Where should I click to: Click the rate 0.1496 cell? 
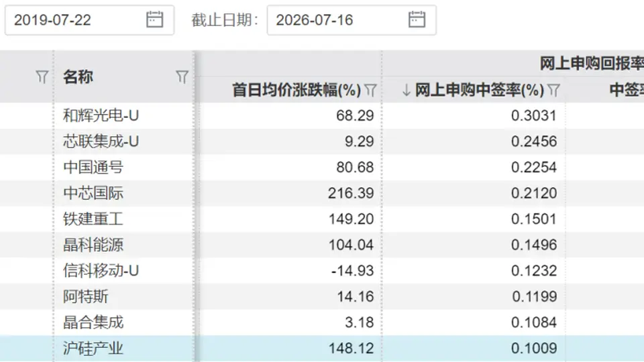coord(534,245)
